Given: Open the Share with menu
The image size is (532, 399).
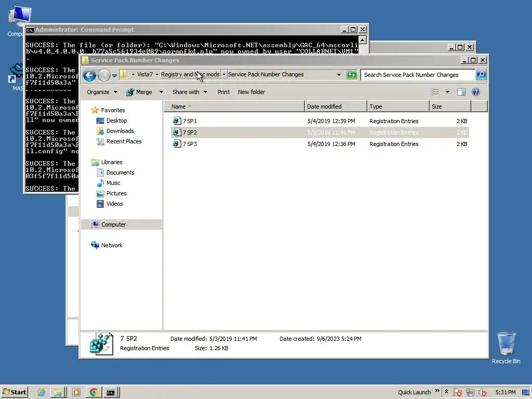Looking at the screenshot, I should 190,92.
